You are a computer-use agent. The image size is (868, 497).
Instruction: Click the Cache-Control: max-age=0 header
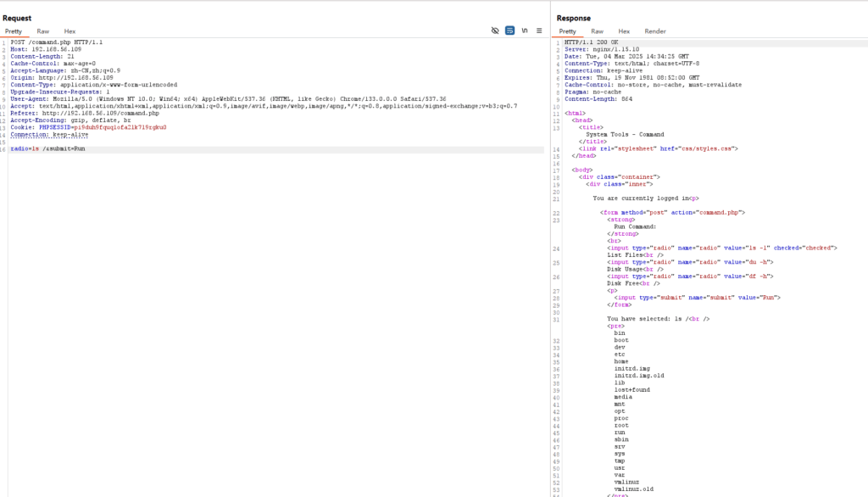(53, 64)
